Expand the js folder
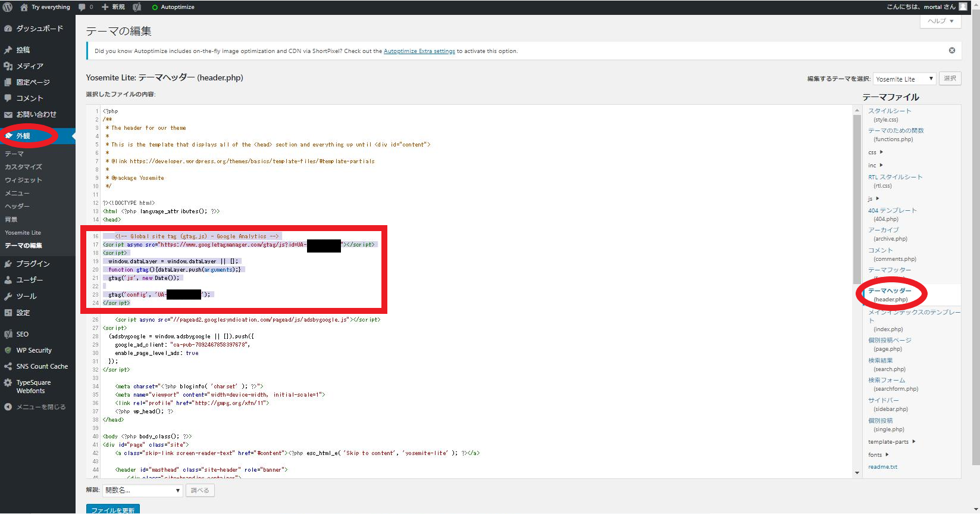 click(873, 199)
